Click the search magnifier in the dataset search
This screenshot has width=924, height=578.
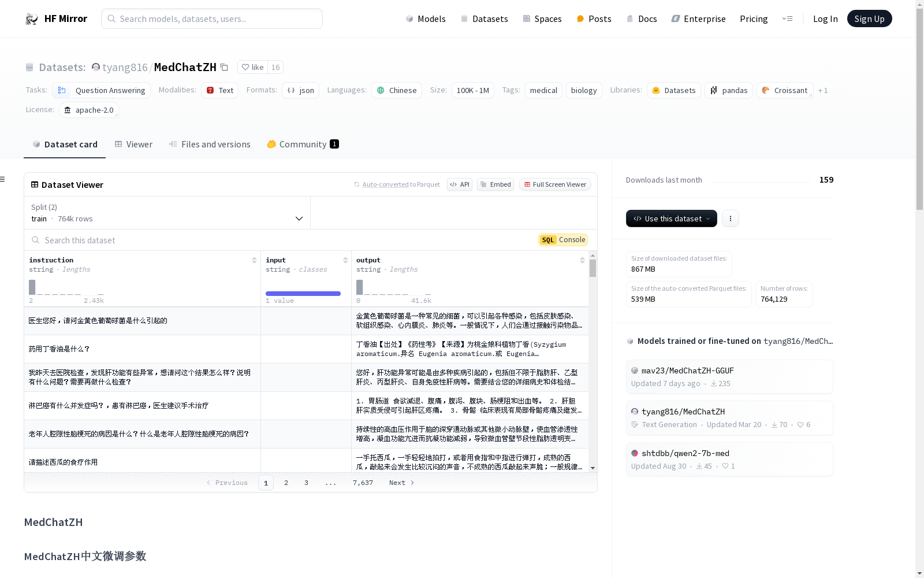tap(36, 240)
